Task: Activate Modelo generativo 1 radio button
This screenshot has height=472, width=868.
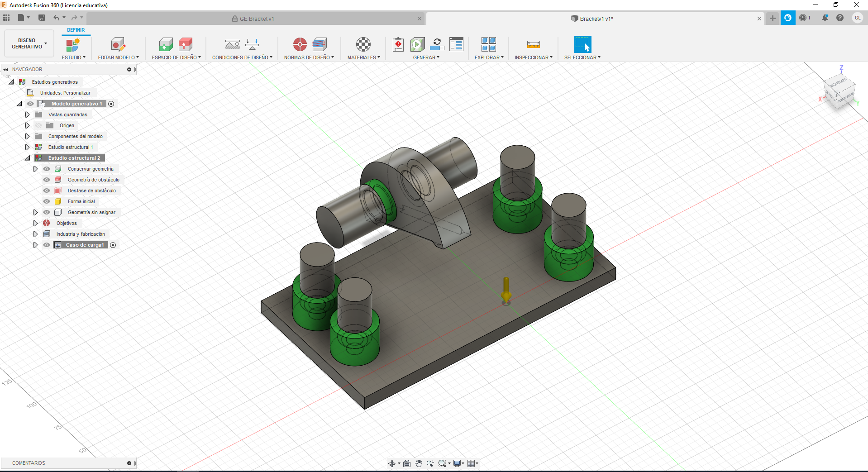Action: pyautogui.click(x=111, y=104)
